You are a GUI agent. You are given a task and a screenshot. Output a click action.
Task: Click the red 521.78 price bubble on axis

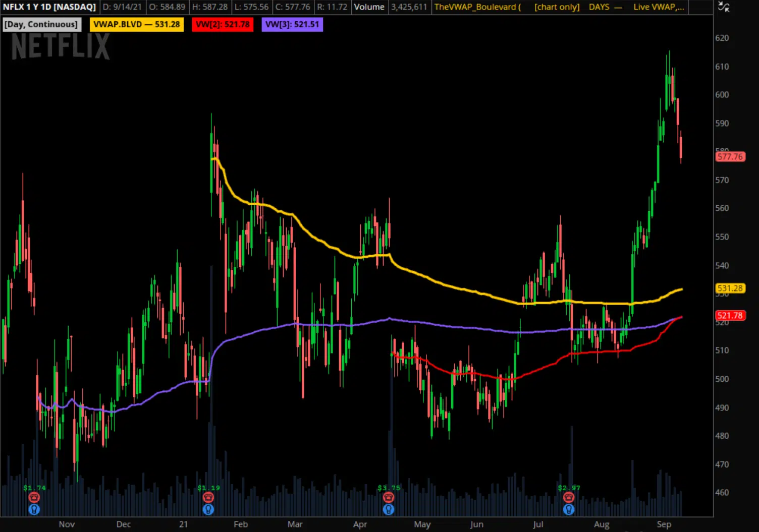click(730, 316)
